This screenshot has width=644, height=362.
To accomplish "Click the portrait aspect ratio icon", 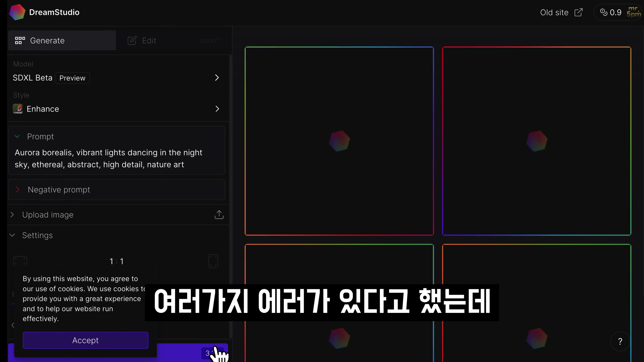I will click(213, 261).
